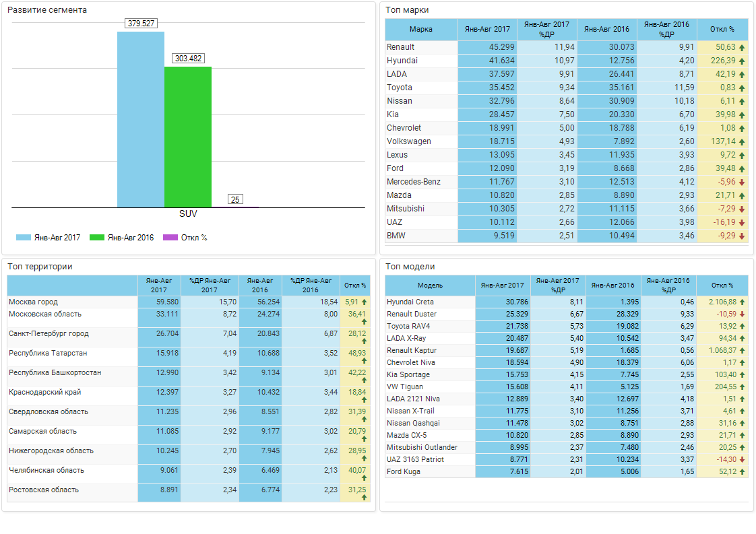Image resolution: width=756 pixels, height=534 pixels.
Task: Click the green up arrow in Renault brand row
Action: pos(742,48)
